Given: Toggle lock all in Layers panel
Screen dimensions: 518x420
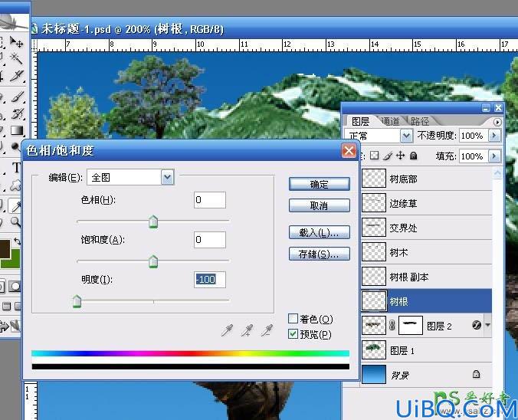Looking at the screenshot, I should (x=413, y=156).
